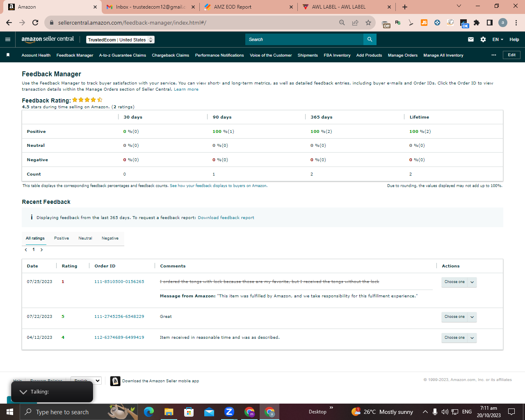Open the Chrome side panel icon

490,23
